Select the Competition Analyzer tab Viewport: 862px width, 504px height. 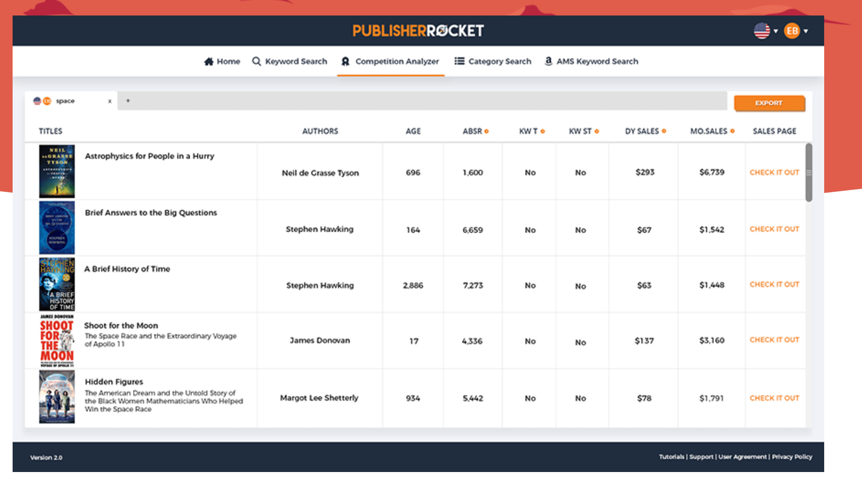(x=390, y=62)
